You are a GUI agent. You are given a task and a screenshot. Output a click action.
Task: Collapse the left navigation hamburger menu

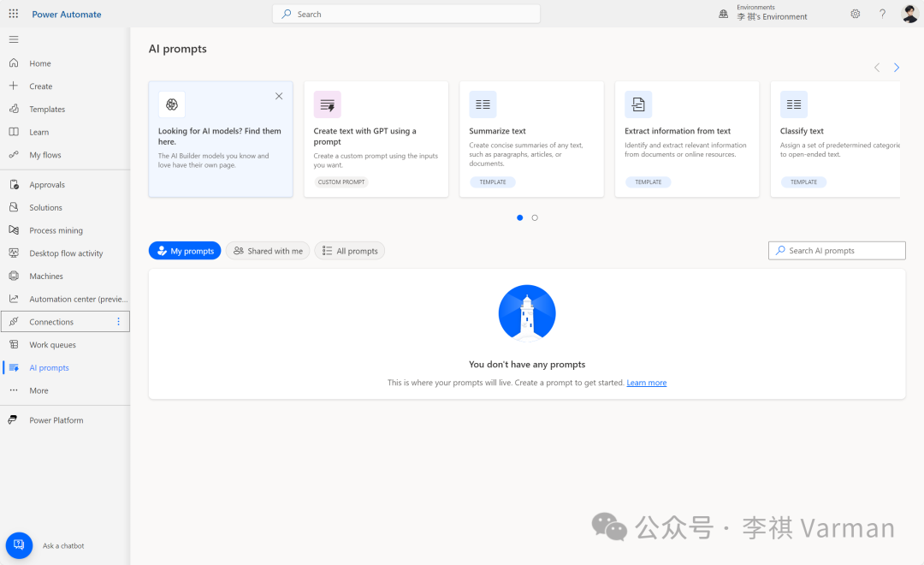pos(14,39)
